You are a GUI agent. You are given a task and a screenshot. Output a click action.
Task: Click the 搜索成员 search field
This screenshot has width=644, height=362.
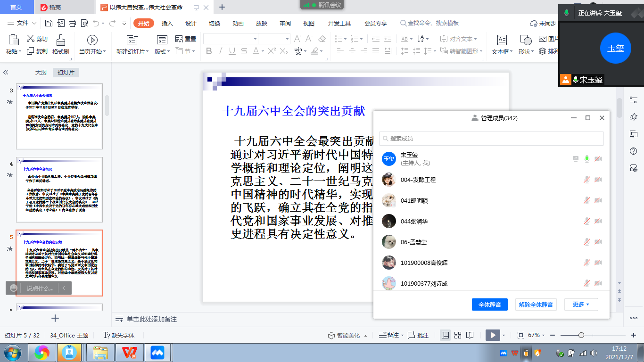pyautogui.click(x=491, y=139)
